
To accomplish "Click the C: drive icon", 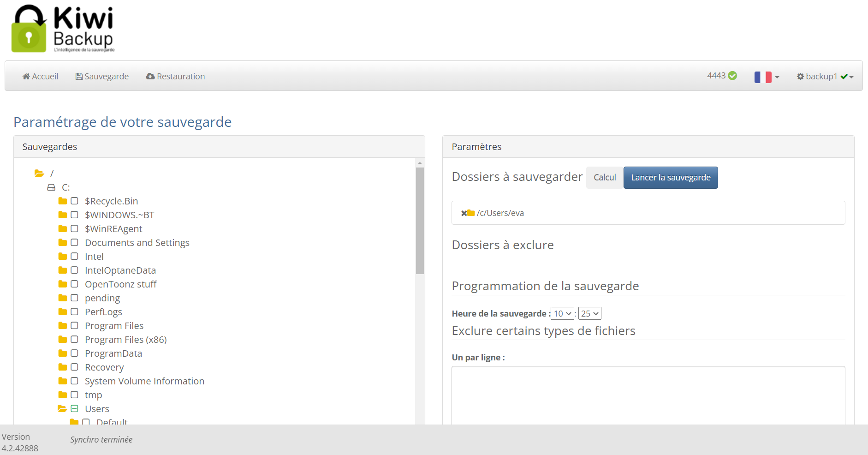I will (x=51, y=187).
